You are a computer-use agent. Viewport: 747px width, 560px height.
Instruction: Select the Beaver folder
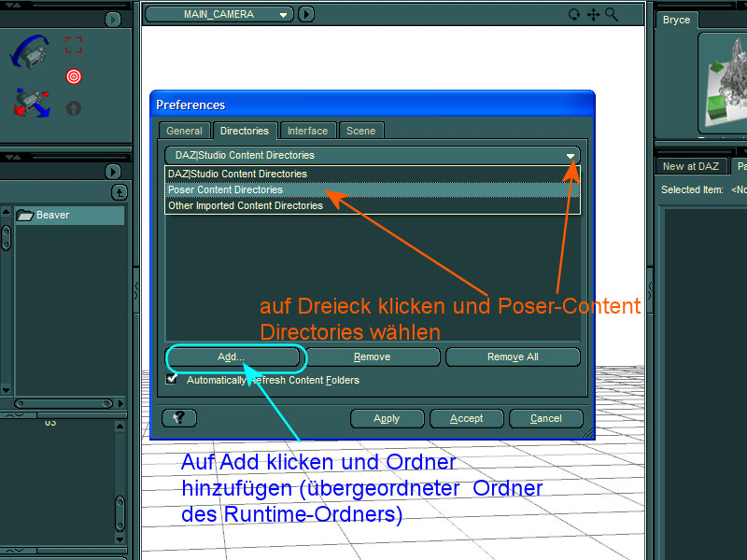[69, 216]
